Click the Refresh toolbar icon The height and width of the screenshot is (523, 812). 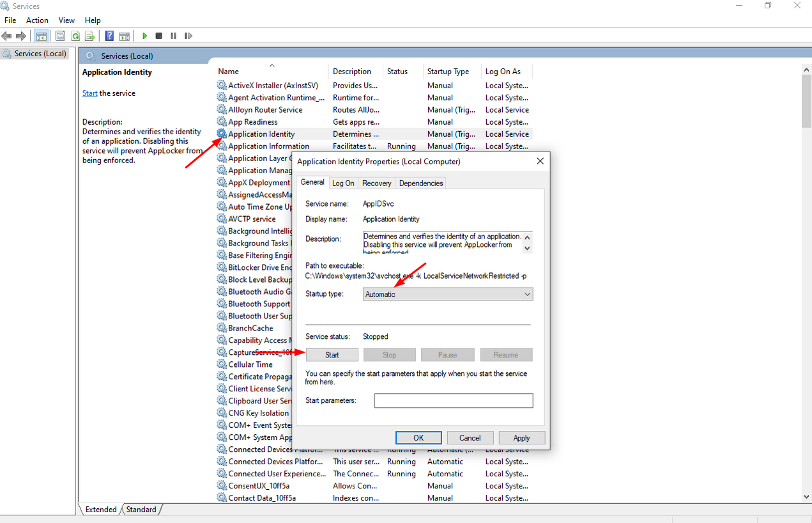click(75, 36)
